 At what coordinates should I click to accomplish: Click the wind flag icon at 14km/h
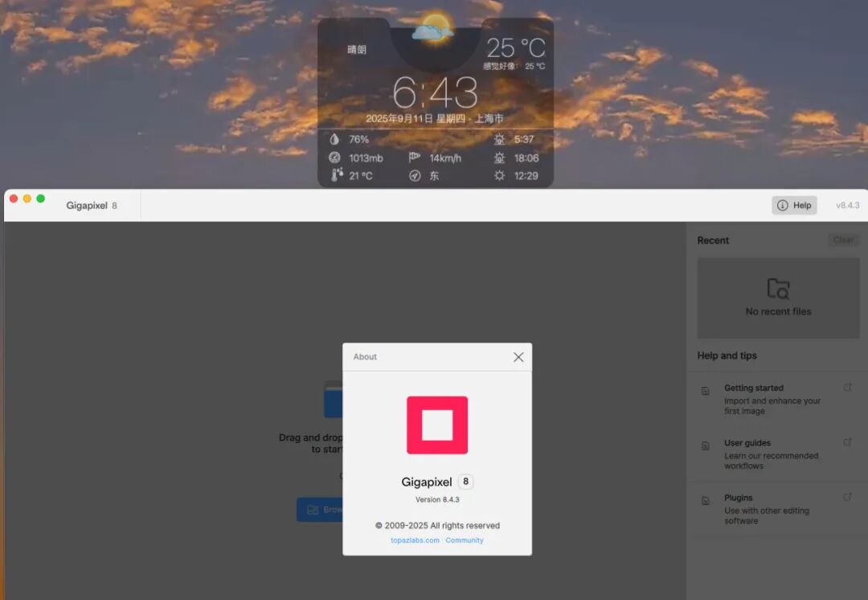tap(414, 158)
